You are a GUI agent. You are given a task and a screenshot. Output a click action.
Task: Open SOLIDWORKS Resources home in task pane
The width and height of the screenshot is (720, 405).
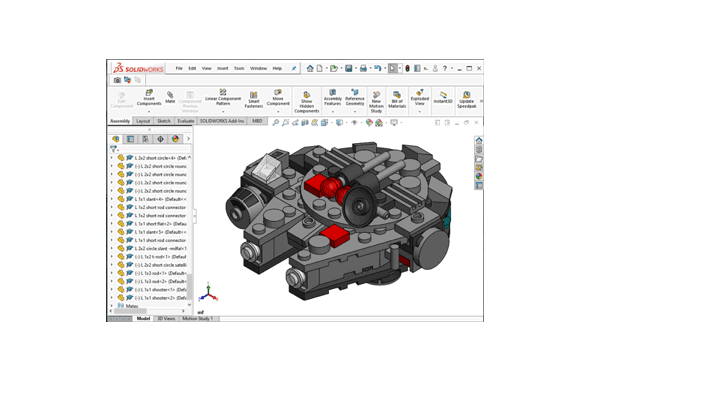point(479,140)
